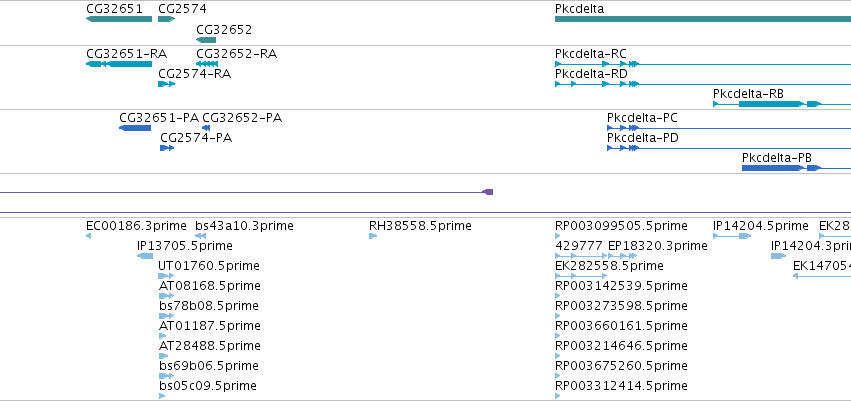Open the RP003099505.5prime EST label

[621, 226]
